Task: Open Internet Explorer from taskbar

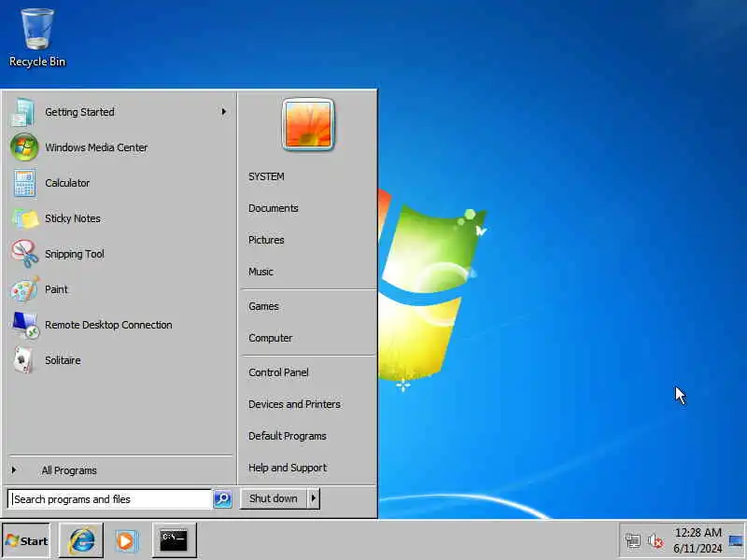Action: (x=81, y=540)
